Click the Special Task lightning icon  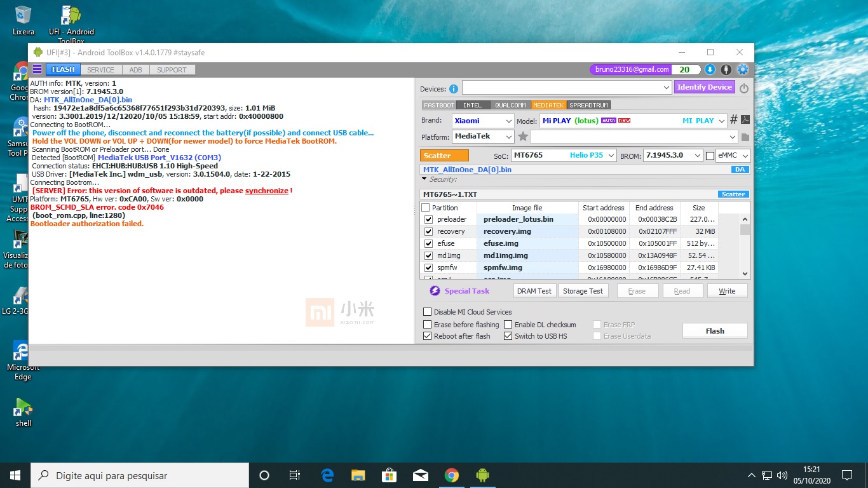click(435, 290)
